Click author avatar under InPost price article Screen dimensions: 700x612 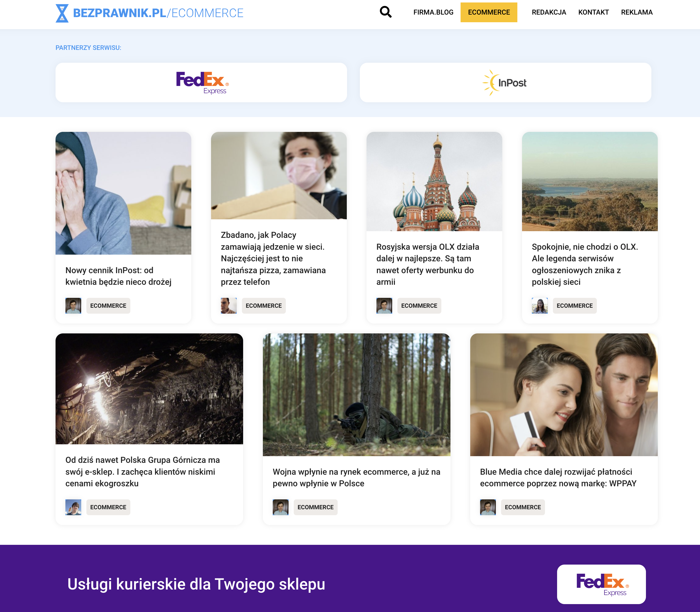tap(73, 306)
